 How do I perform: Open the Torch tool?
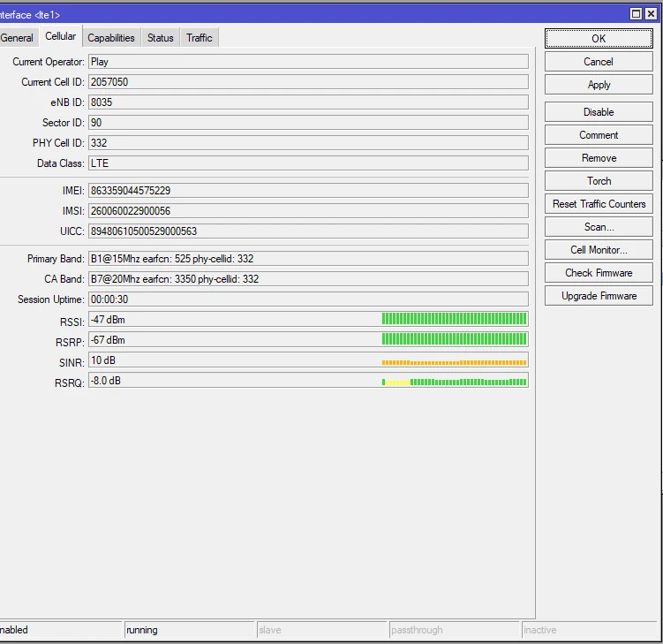click(599, 181)
